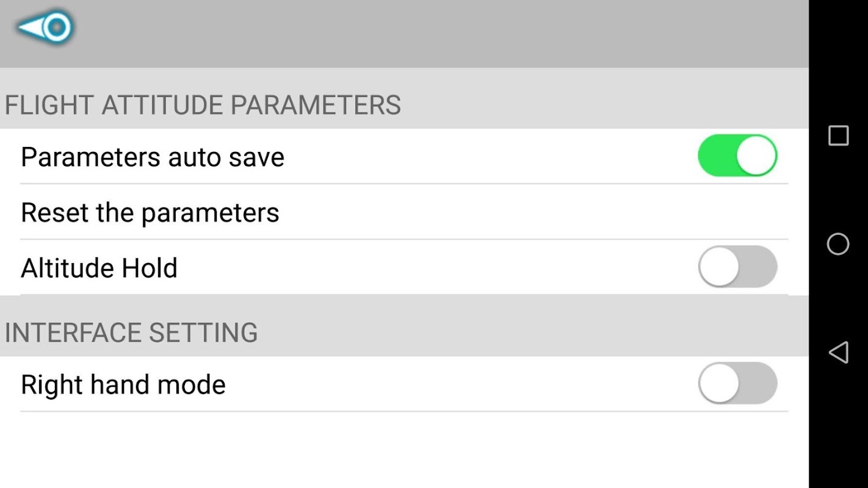The width and height of the screenshot is (868, 488).
Task: Click the green track of Parameters auto save switch
Action: point(714,156)
